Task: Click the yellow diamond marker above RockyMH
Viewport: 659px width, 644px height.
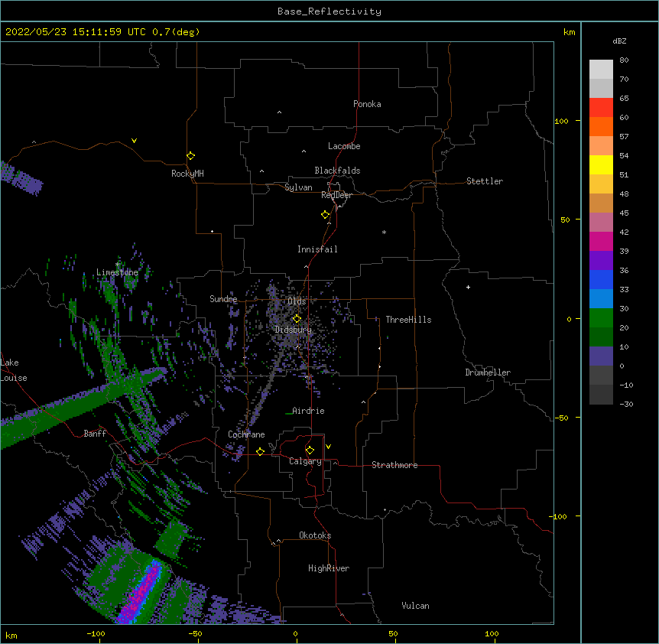Action: click(x=190, y=156)
